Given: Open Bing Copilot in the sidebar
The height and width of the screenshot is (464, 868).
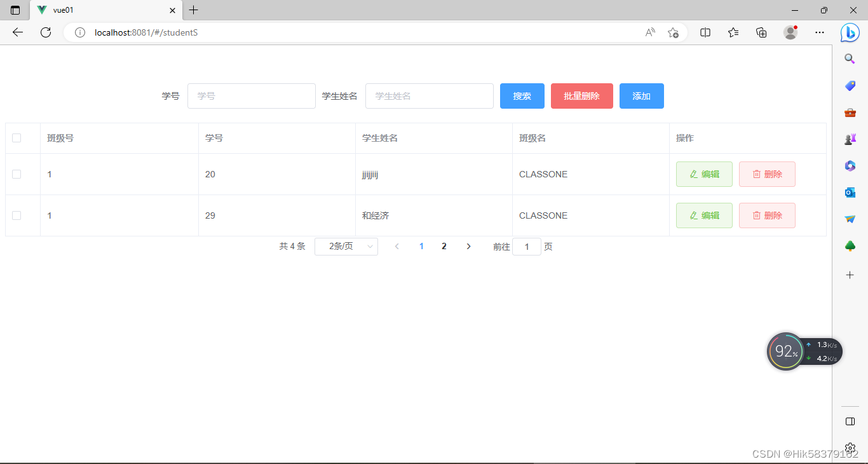Looking at the screenshot, I should tap(850, 32).
